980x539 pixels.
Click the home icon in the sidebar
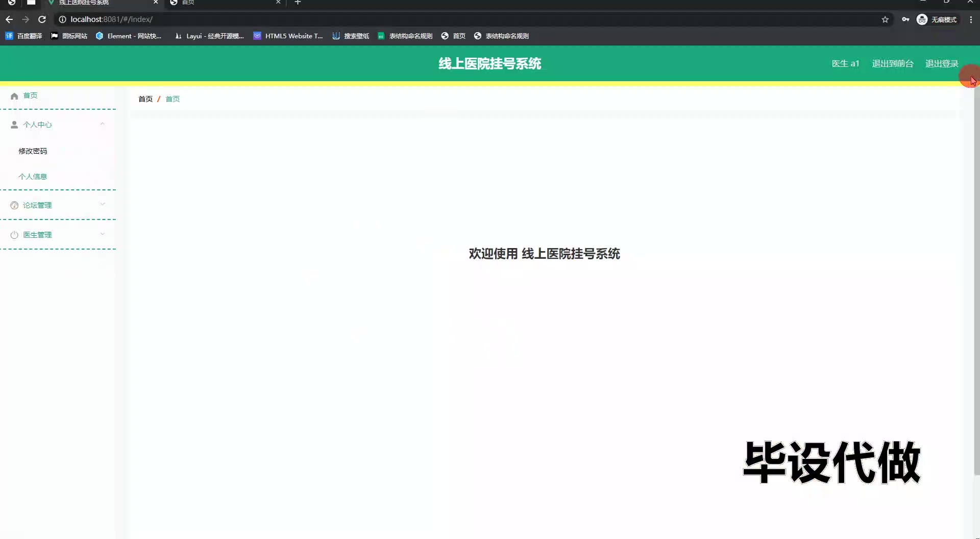coord(14,95)
